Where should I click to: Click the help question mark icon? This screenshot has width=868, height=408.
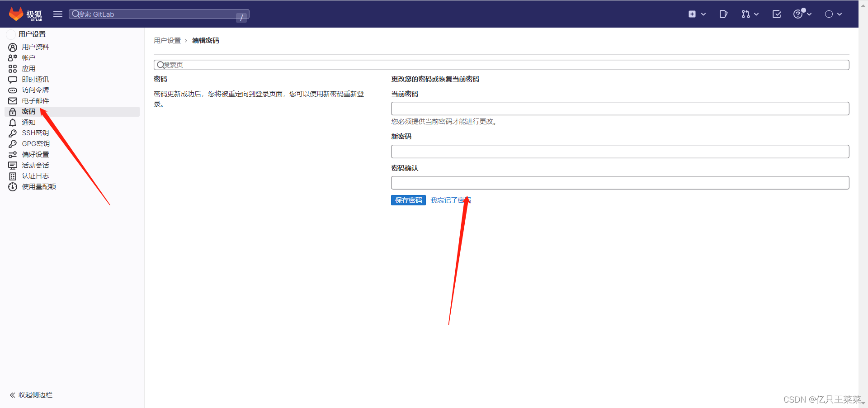pos(798,14)
